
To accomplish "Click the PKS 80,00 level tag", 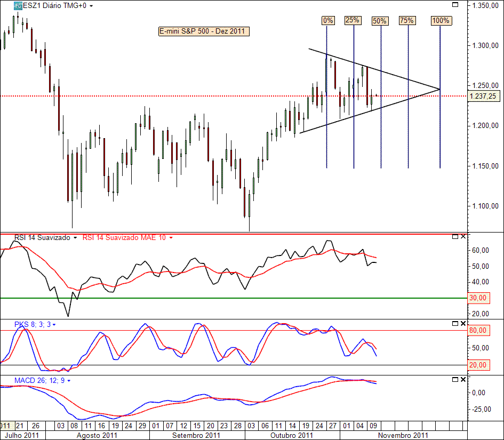I will [478, 331].
